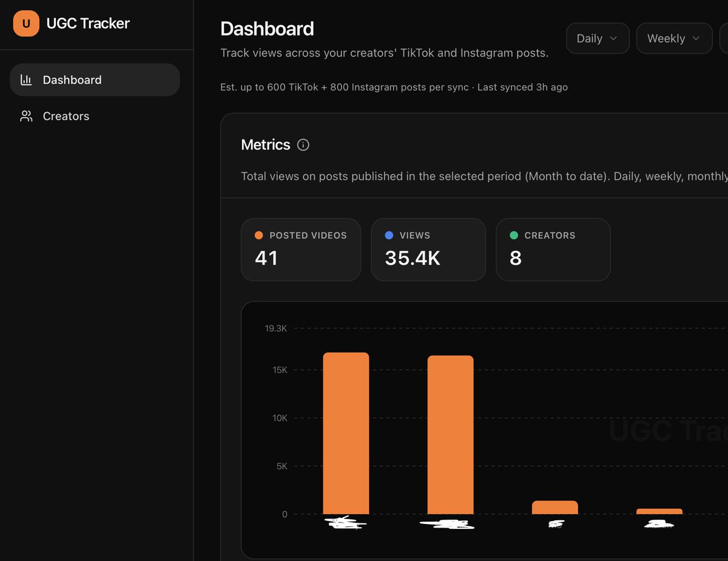Click the 'Last synced 3h ago' text

tap(522, 87)
